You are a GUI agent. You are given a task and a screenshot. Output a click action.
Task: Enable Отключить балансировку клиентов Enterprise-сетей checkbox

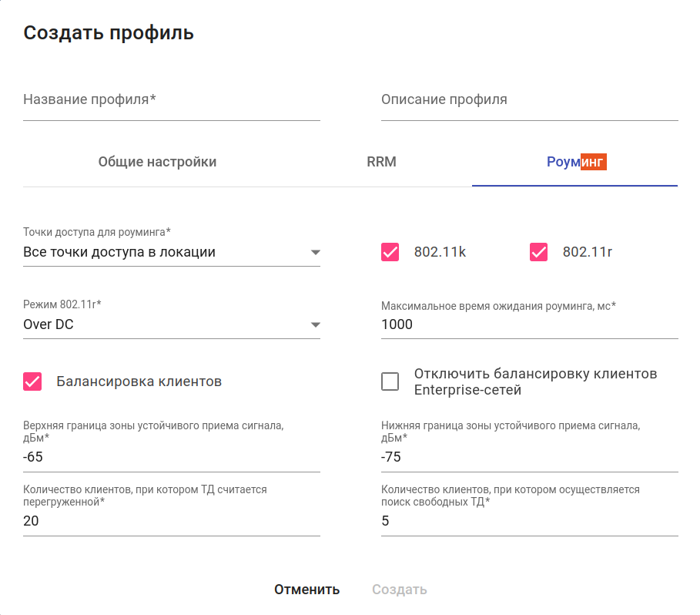[x=390, y=381]
